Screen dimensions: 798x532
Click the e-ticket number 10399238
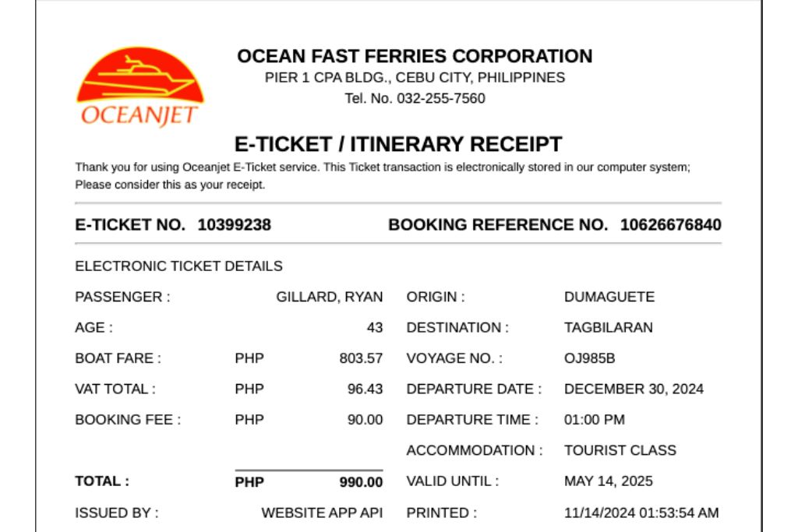(235, 225)
